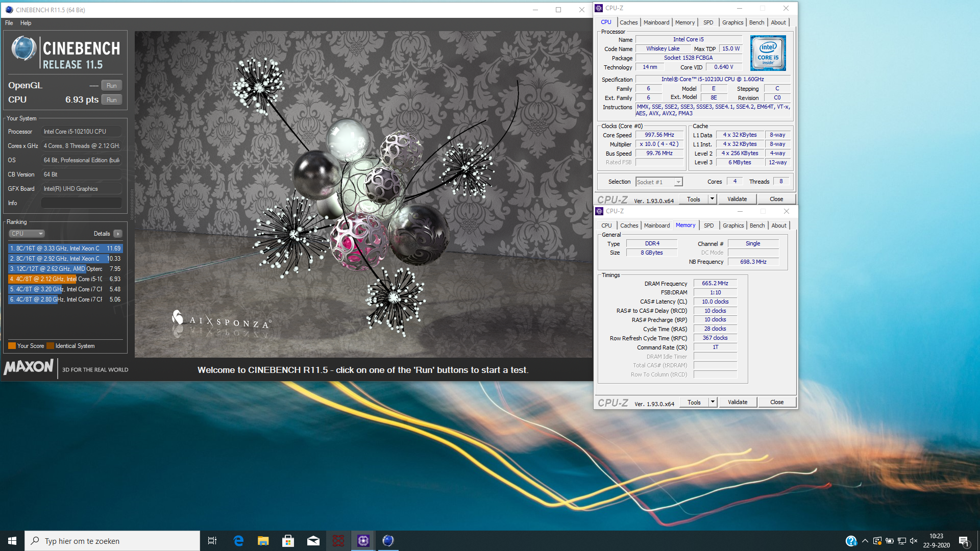
Task: Expand Tools dropdown arrow in bottom CPU-Z window
Action: click(713, 403)
